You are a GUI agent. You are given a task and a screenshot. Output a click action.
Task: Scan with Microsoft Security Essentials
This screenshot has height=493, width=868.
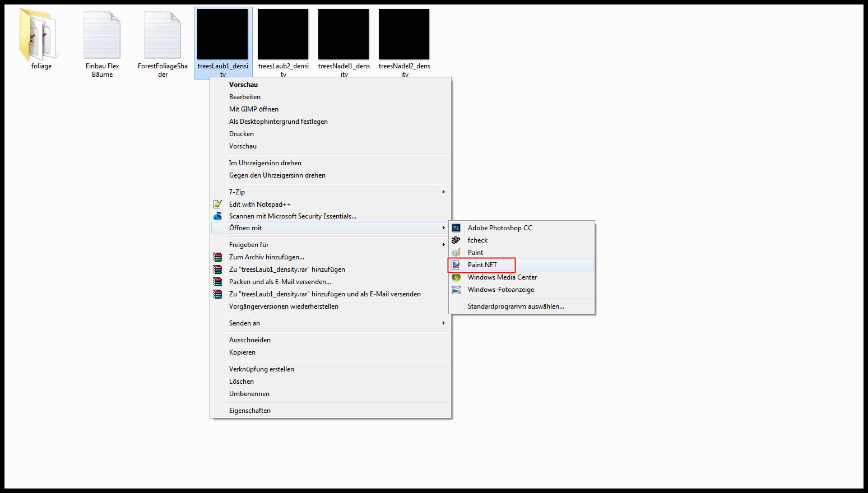pyautogui.click(x=292, y=216)
